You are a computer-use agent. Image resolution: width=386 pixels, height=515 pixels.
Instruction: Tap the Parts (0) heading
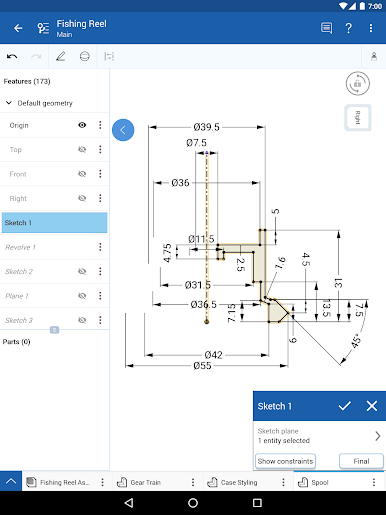16,342
